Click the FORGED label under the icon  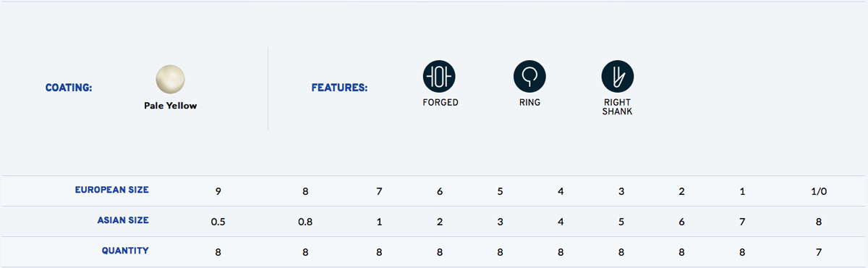tap(441, 103)
